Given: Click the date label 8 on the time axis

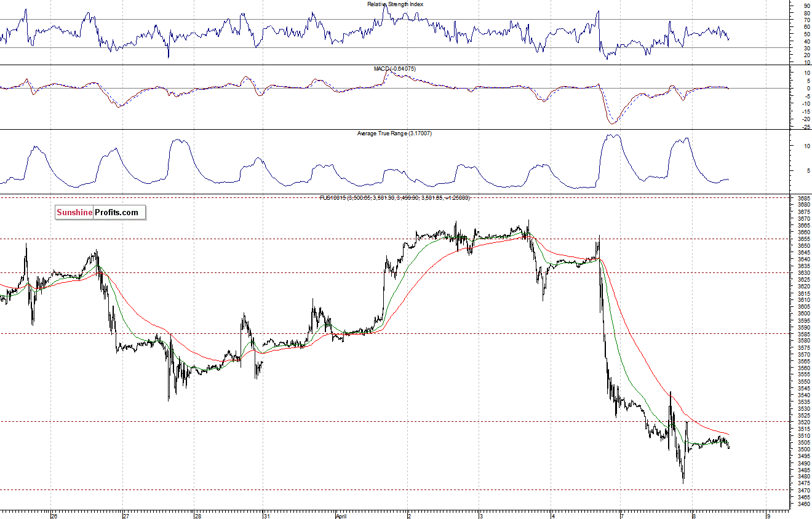Looking at the screenshot, I should [x=694, y=516].
